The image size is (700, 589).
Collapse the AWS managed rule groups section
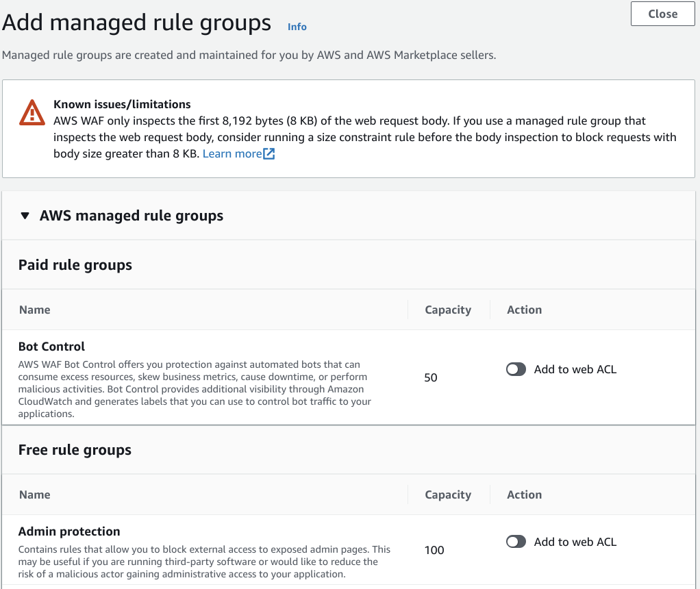coord(25,216)
